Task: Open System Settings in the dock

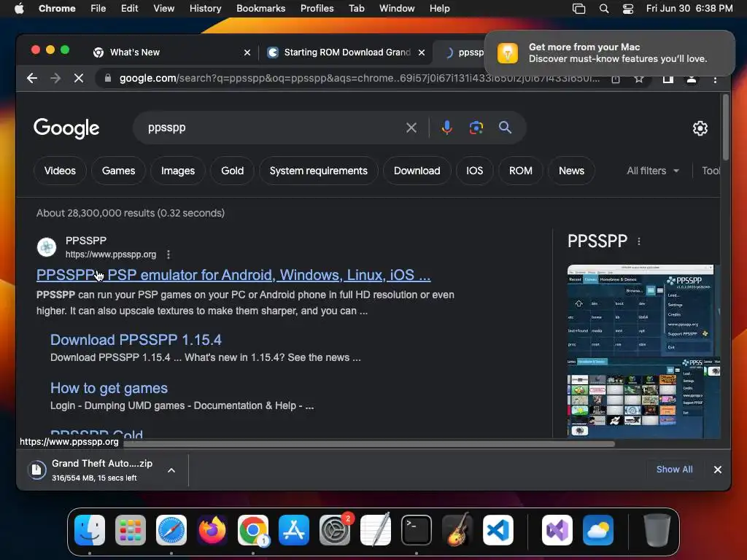Action: pyautogui.click(x=334, y=530)
